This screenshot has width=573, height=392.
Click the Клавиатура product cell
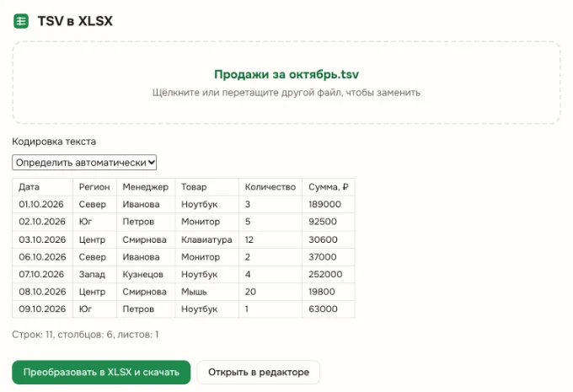[x=206, y=239]
